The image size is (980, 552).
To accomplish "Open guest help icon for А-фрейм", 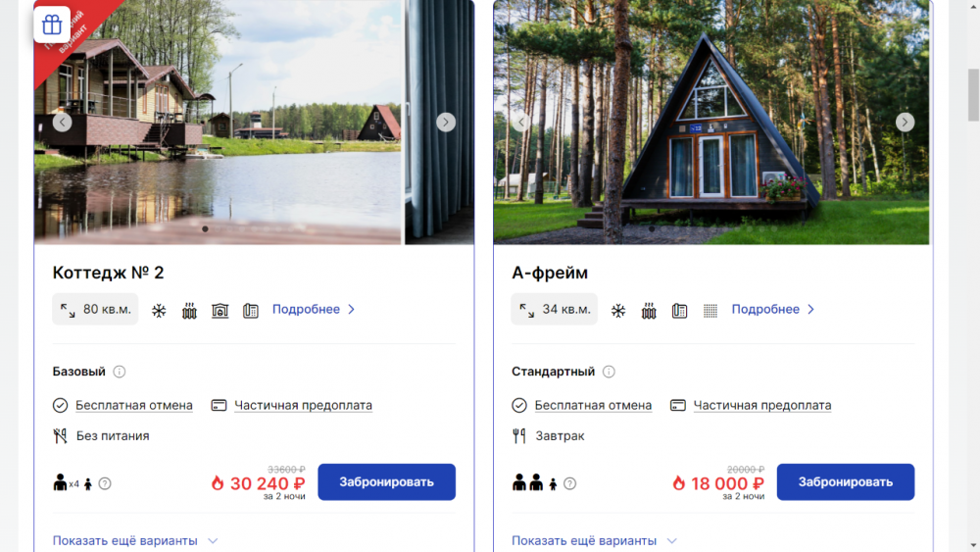I will click(570, 484).
